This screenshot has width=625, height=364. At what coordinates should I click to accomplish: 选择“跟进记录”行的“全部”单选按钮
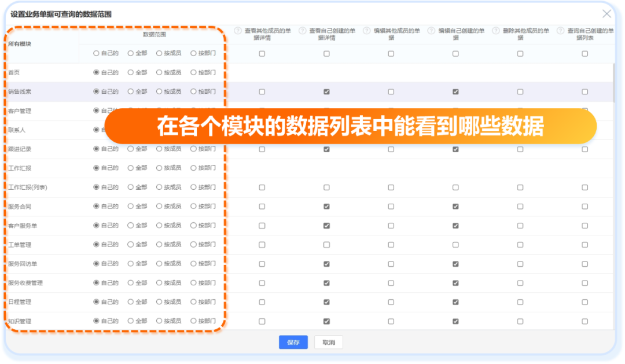(x=129, y=149)
